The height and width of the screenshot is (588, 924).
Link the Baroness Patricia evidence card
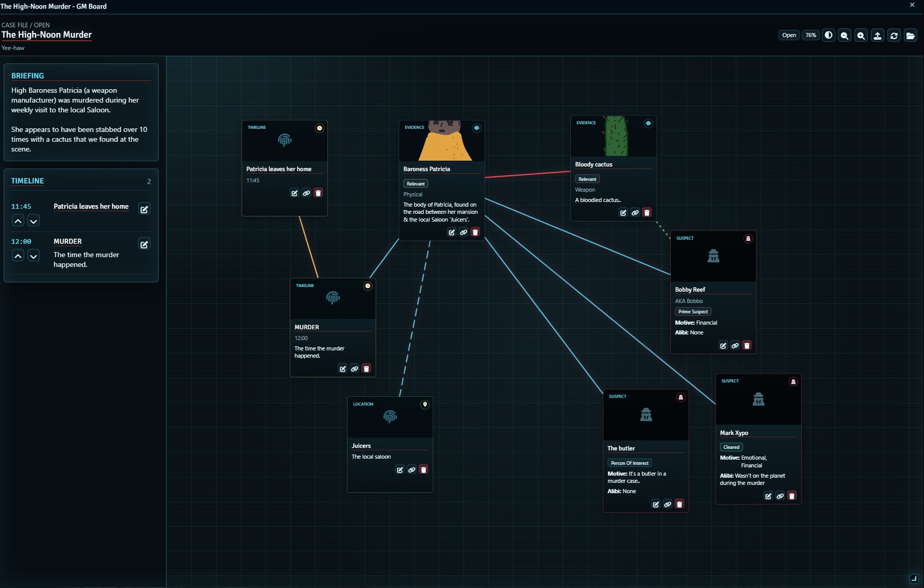click(x=464, y=232)
